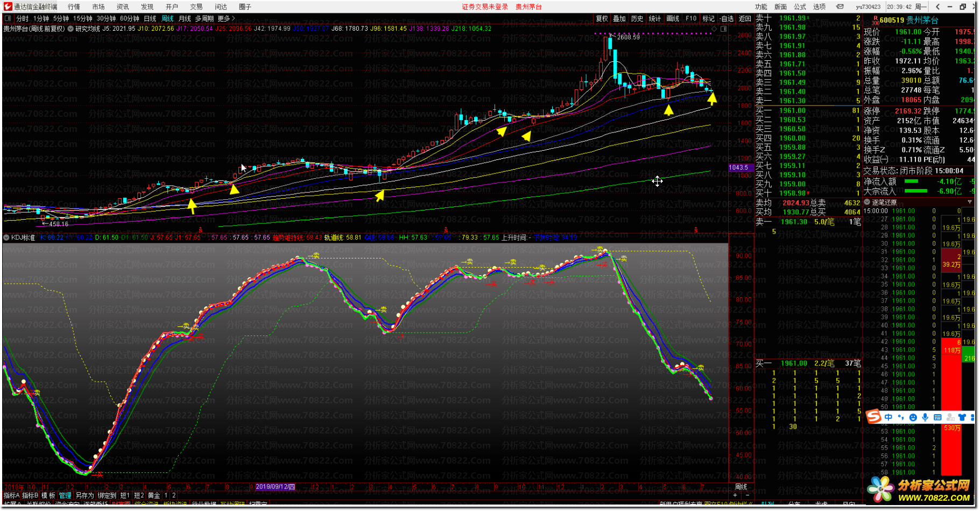Switch to 15分钟 period tab
980x511 pixels.
[82, 18]
